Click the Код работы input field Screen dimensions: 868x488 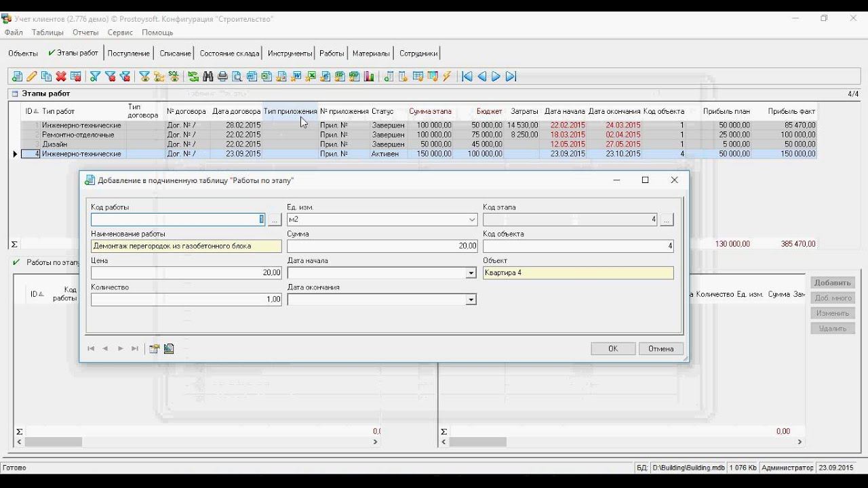[x=178, y=220]
